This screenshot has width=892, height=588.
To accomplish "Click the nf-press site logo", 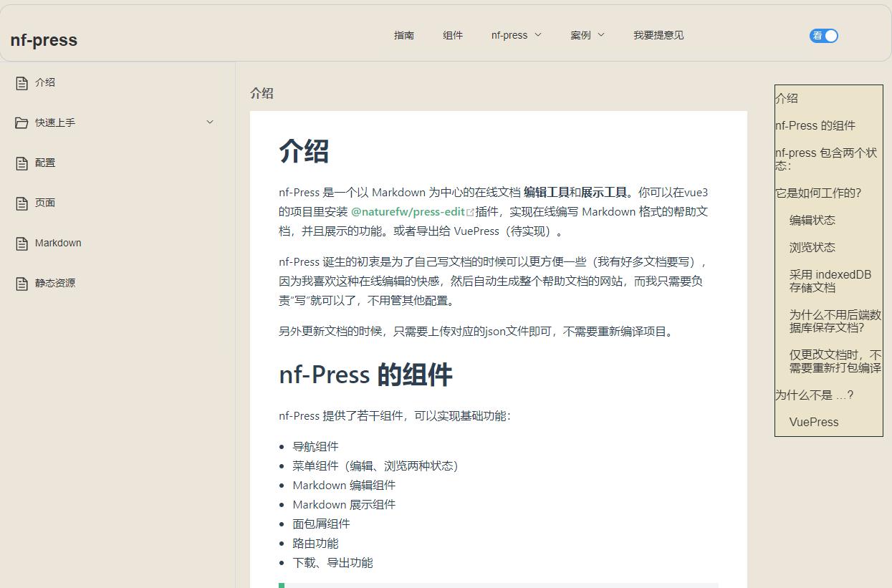I will pyautogui.click(x=43, y=40).
